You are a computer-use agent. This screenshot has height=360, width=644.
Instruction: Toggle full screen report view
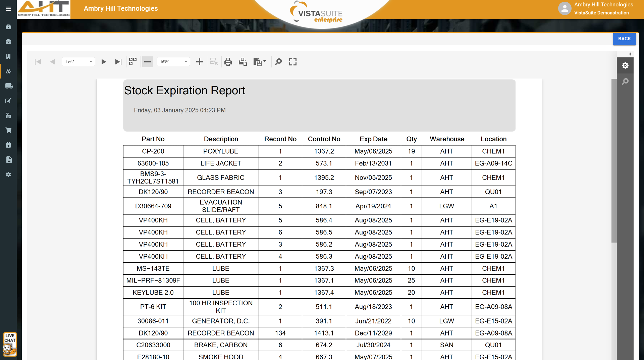click(293, 62)
